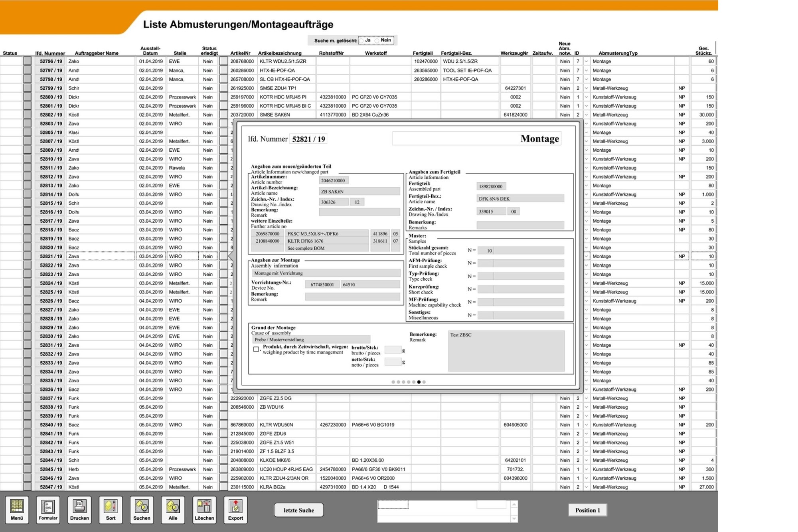This screenshot has height=532, width=798.
Task: Click gray square button beside 52800 / 19
Action: click(x=27, y=97)
